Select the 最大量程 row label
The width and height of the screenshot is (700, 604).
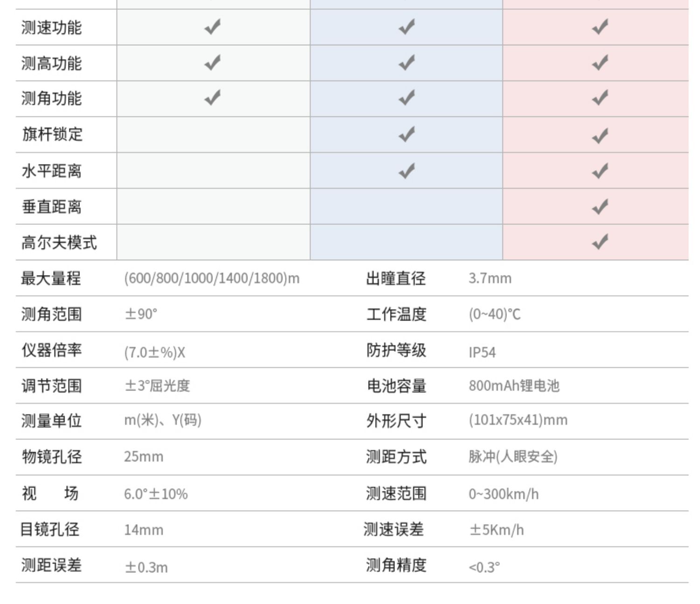coord(51,278)
